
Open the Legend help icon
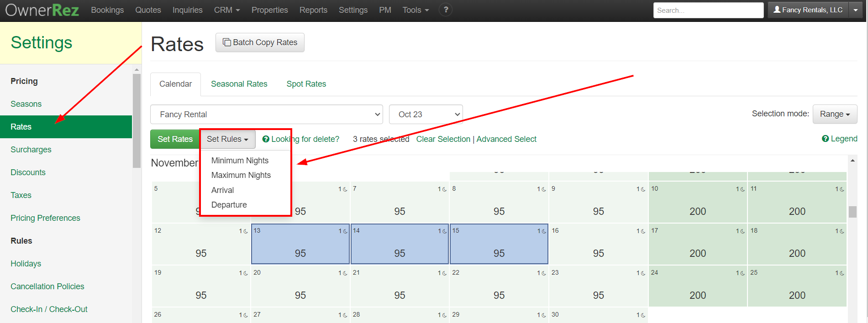click(825, 139)
